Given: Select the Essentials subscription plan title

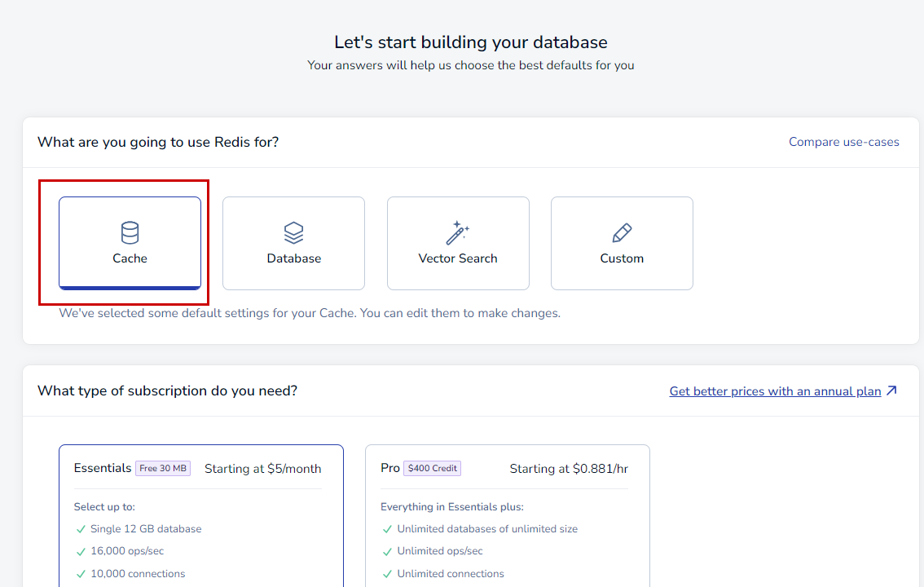Looking at the screenshot, I should click(103, 468).
